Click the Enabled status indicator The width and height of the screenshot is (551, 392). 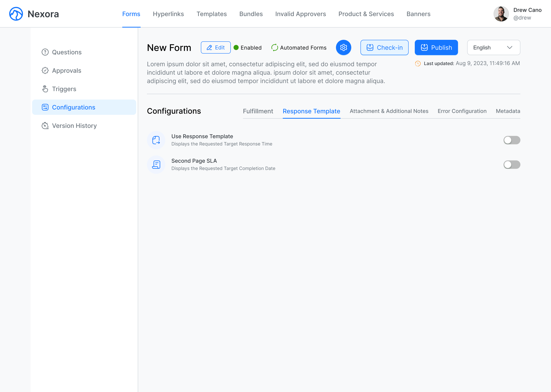tap(247, 47)
